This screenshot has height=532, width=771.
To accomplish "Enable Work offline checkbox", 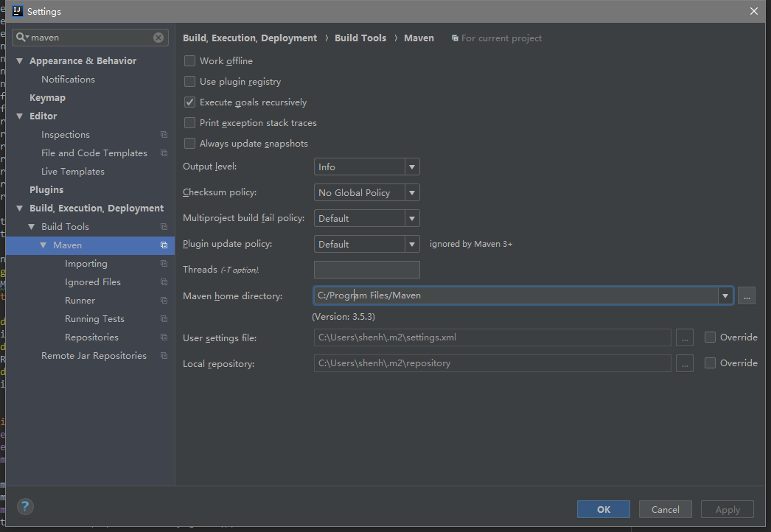I will pos(190,61).
